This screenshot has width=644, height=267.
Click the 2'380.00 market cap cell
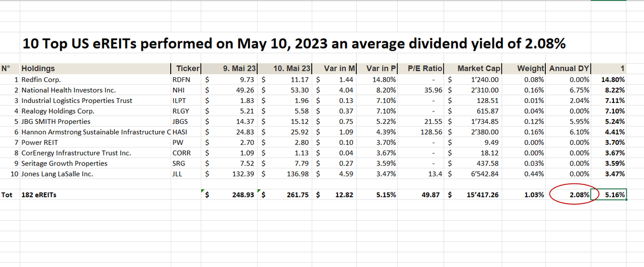(473, 132)
